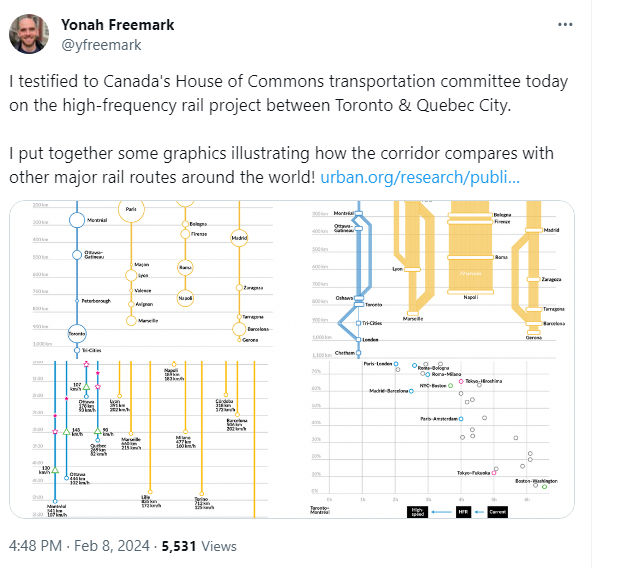The height and width of the screenshot is (568, 620).
Task: Click the Madrid circle in the top-left chart
Action: 239,238
